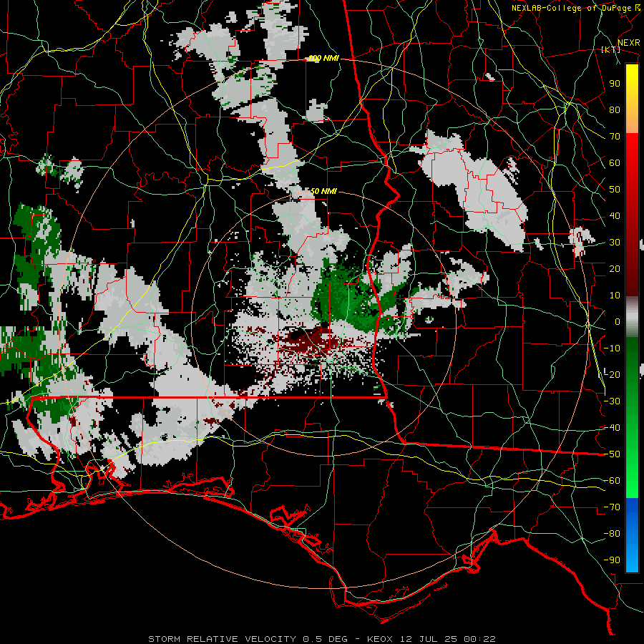The image size is (644, 644).
Task: Select the -80 value on the velocity scale
Action: pos(612,534)
